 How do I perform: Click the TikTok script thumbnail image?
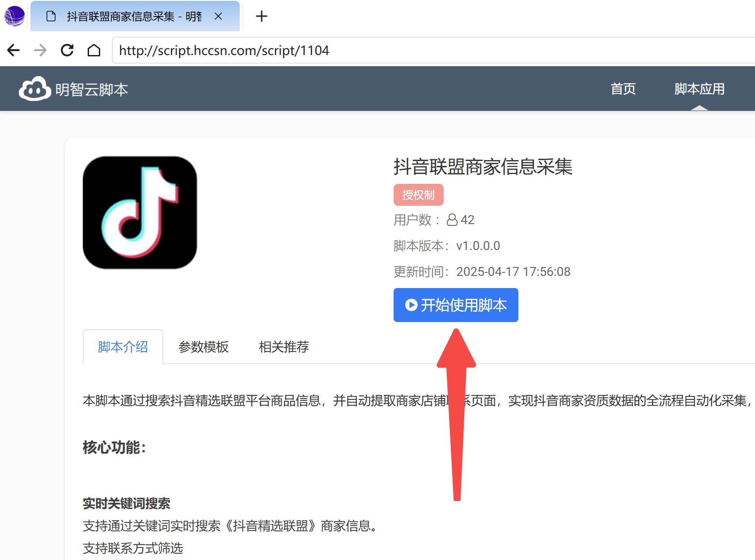point(140,212)
